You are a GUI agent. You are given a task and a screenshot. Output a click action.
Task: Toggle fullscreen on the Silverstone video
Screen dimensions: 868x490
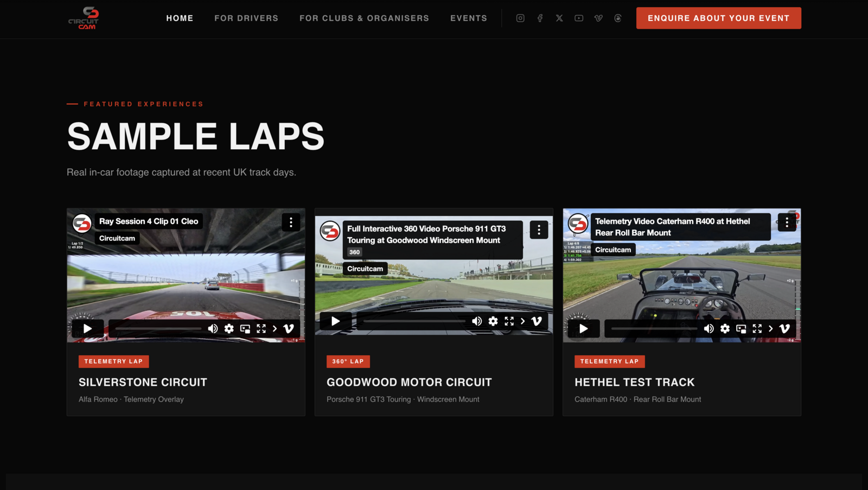click(x=261, y=328)
